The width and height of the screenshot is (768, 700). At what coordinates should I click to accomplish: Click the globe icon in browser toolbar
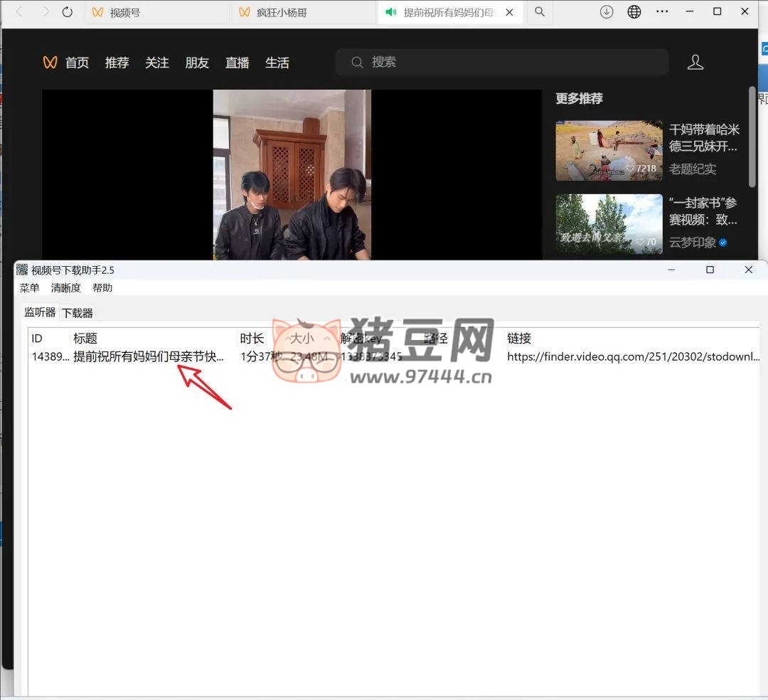click(634, 12)
